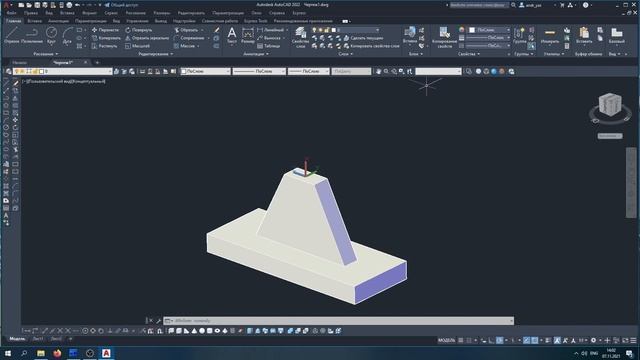Switch to the Аннотации ribbon tab
Screen dimensions: 640x360
coord(58,21)
